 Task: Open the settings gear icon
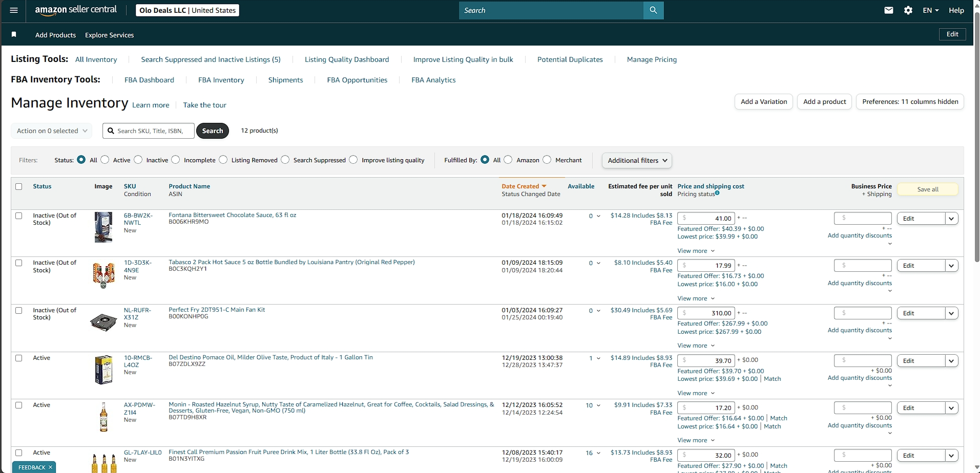[x=908, y=10]
